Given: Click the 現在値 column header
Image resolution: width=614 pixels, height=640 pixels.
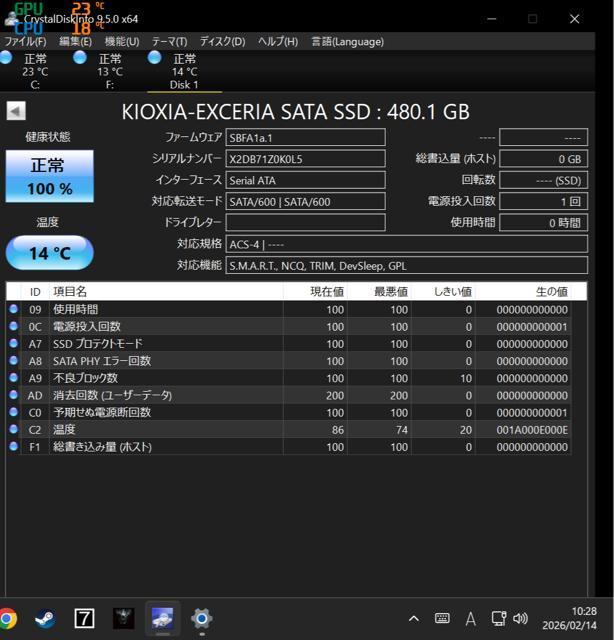Looking at the screenshot, I should [x=315, y=291].
